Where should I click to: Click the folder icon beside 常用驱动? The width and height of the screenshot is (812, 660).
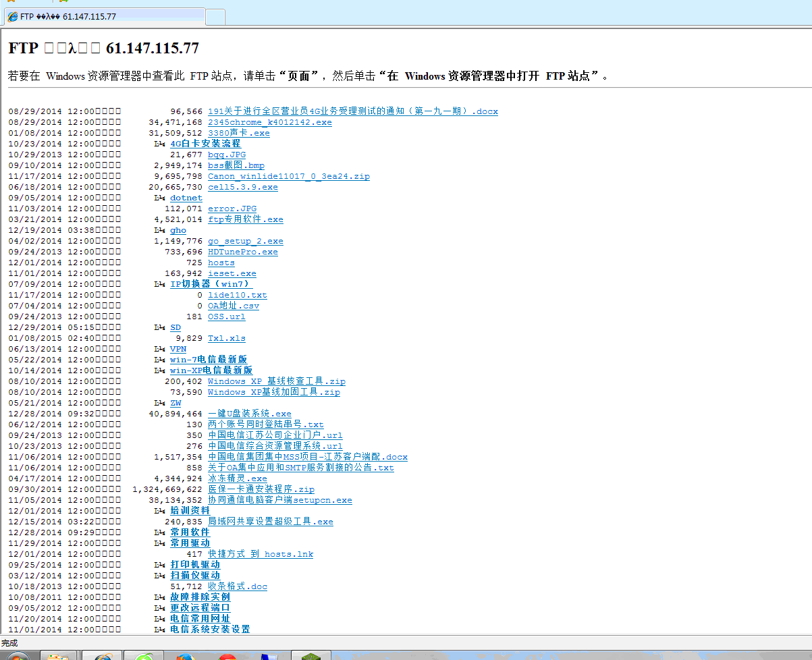click(x=159, y=543)
